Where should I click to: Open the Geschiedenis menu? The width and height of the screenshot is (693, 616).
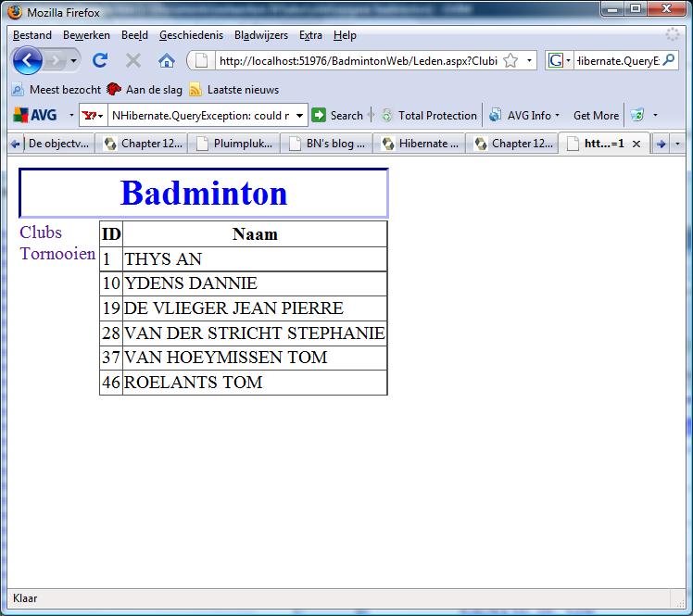point(191,35)
